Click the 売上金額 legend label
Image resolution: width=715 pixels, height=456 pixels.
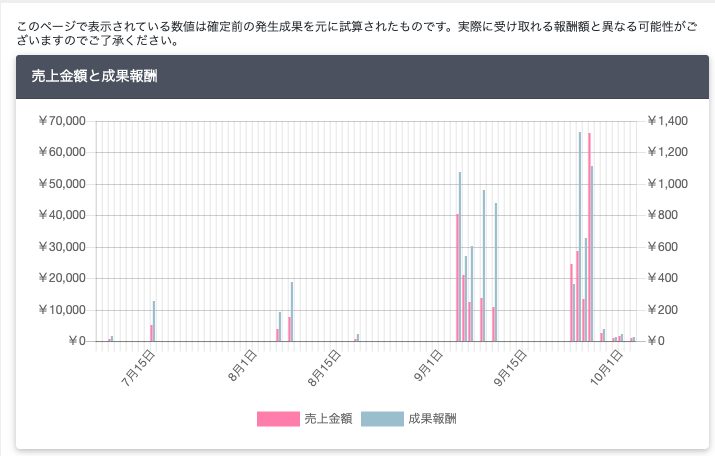[x=328, y=419]
